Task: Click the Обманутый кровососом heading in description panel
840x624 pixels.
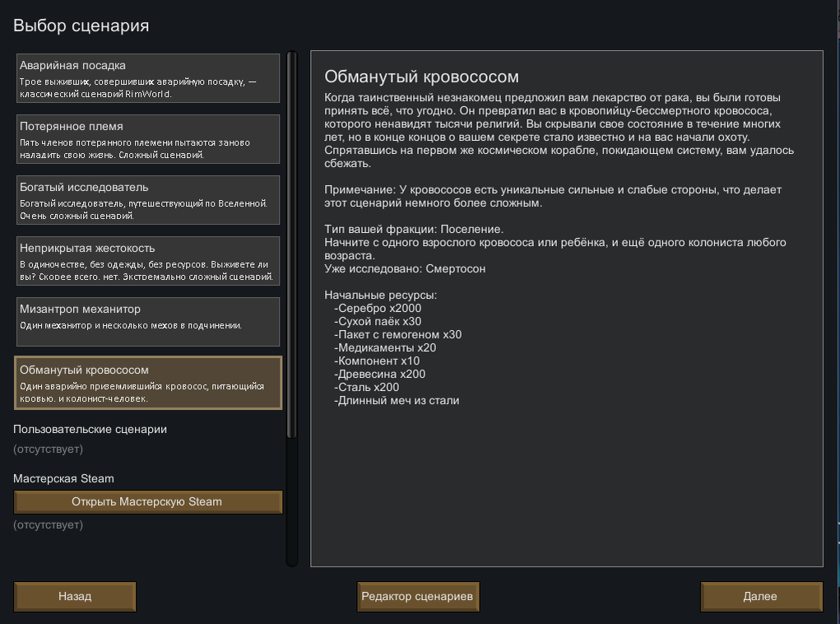Action: pyautogui.click(x=421, y=77)
